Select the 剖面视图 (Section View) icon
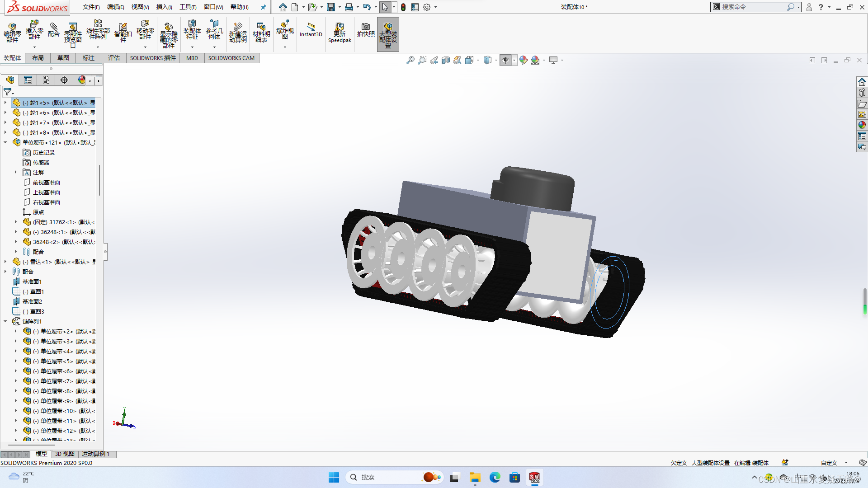 click(446, 60)
